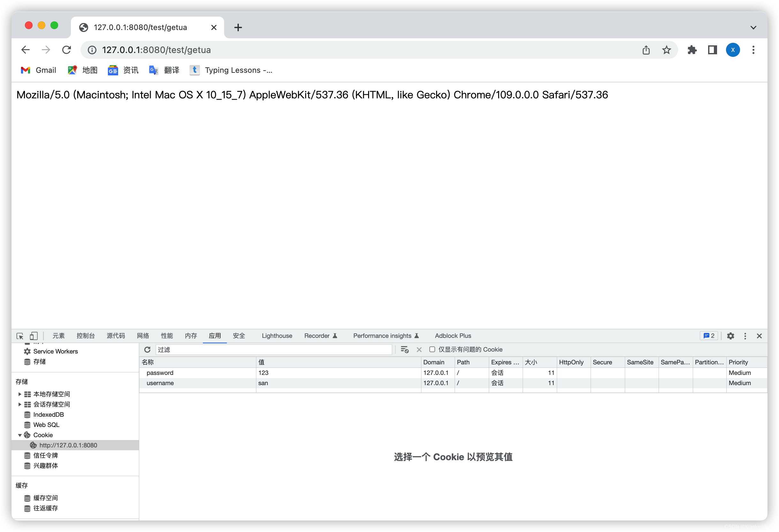The image size is (779, 532).
Task: Open DevTools more options menu
Action: 745,336
